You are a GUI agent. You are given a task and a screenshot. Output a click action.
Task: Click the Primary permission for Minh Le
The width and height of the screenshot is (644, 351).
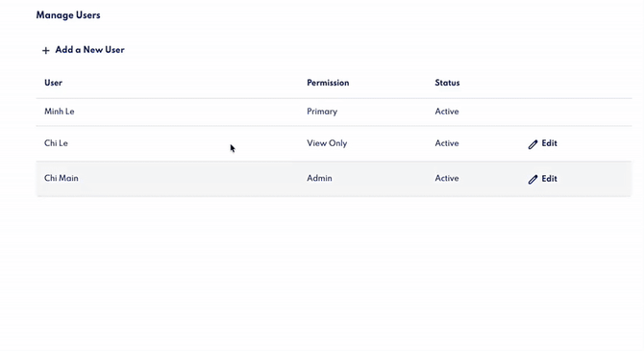coord(322,112)
